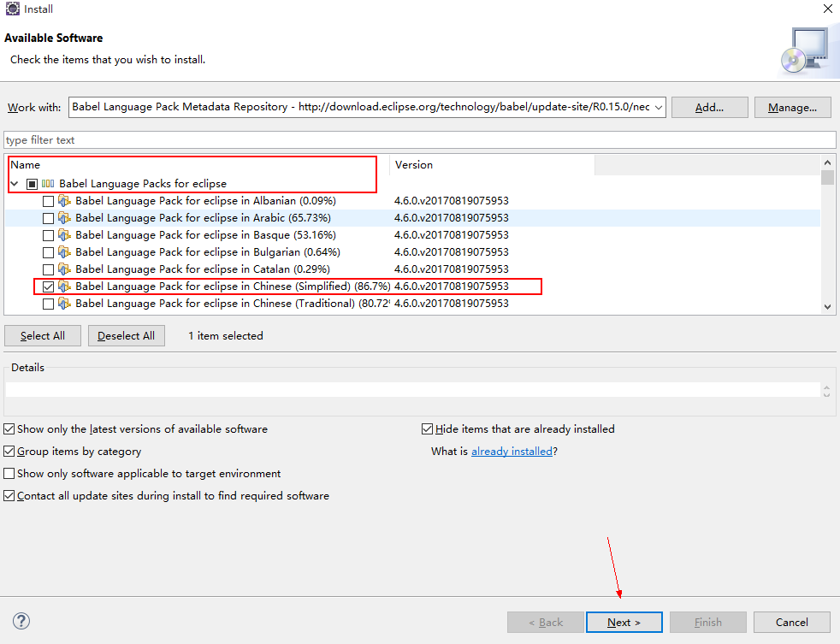840x644 pixels.
Task: Uncheck the Chinese (Simplified) language pack checkbox
Action: [48, 287]
